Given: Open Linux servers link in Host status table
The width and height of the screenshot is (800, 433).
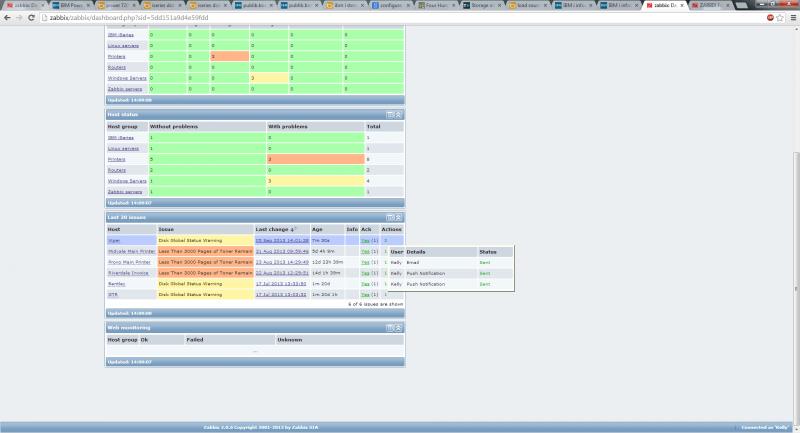Looking at the screenshot, I should [123, 148].
